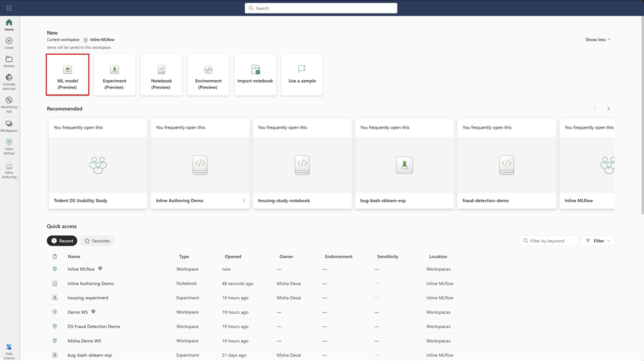The width and height of the screenshot is (644, 361).
Task: Open the housing-study-notebook card
Action: [303, 163]
